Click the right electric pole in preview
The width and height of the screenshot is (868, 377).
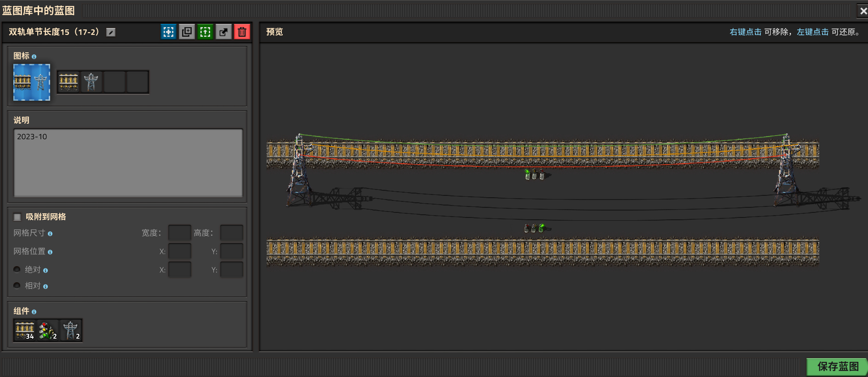(x=786, y=170)
